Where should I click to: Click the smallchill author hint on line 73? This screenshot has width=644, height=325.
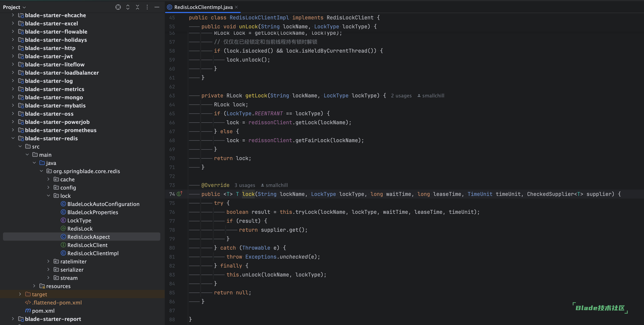point(274,185)
